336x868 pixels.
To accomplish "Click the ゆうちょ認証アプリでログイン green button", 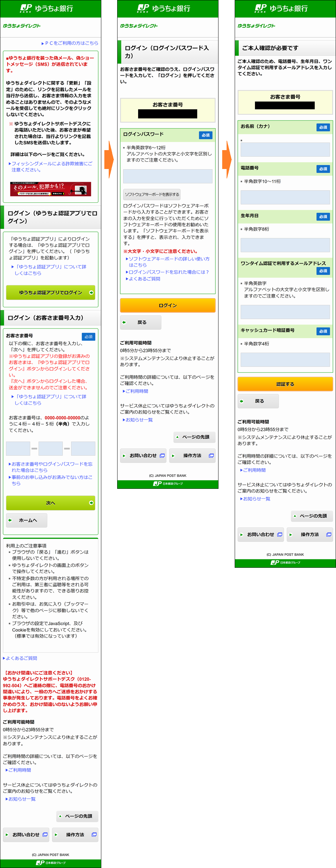I will tap(50, 292).
